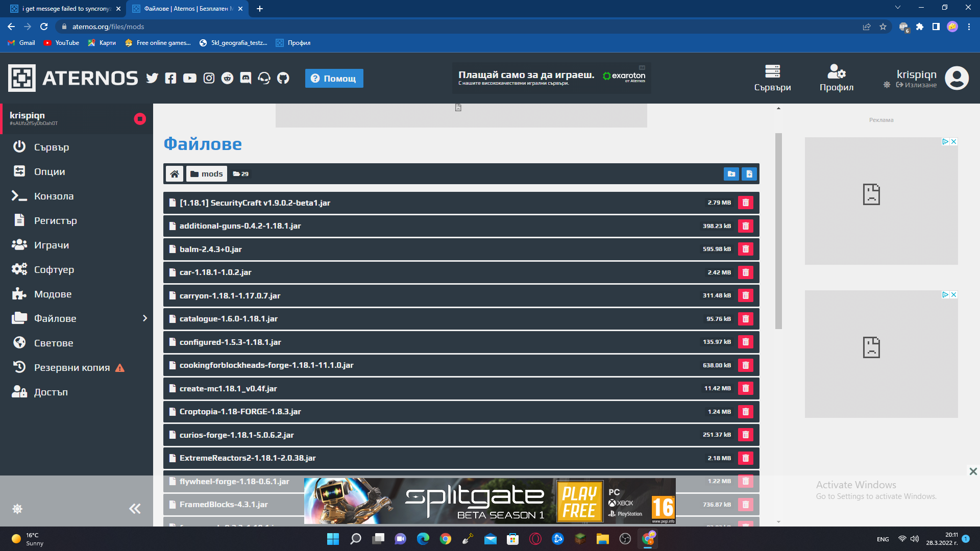Close the bottom Splitgate ad
Viewport: 980px width, 551px height.
[x=973, y=471]
